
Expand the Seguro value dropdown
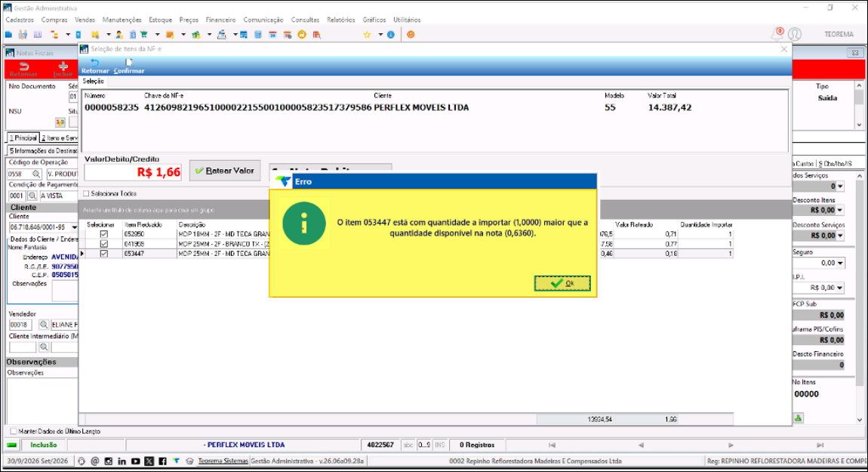pos(840,263)
